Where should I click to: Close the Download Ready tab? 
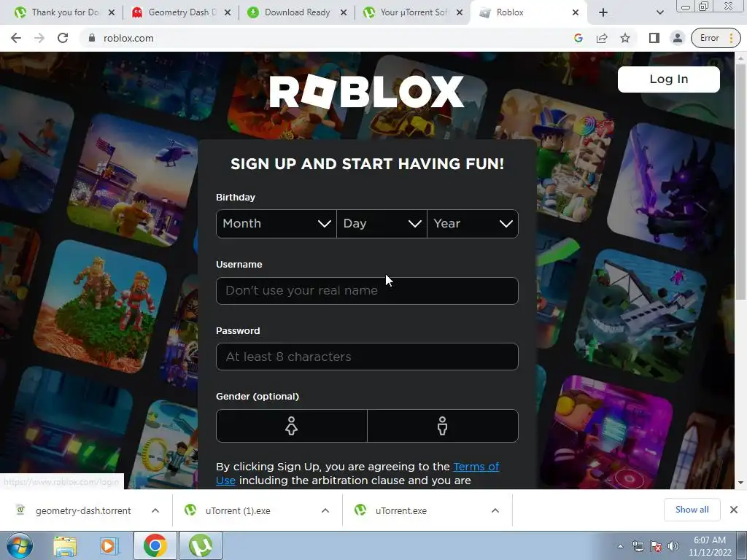(344, 12)
